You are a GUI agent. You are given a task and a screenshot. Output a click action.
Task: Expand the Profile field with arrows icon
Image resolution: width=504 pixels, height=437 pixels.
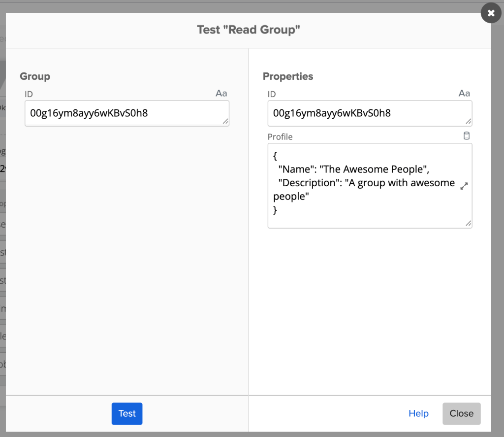pos(464,186)
